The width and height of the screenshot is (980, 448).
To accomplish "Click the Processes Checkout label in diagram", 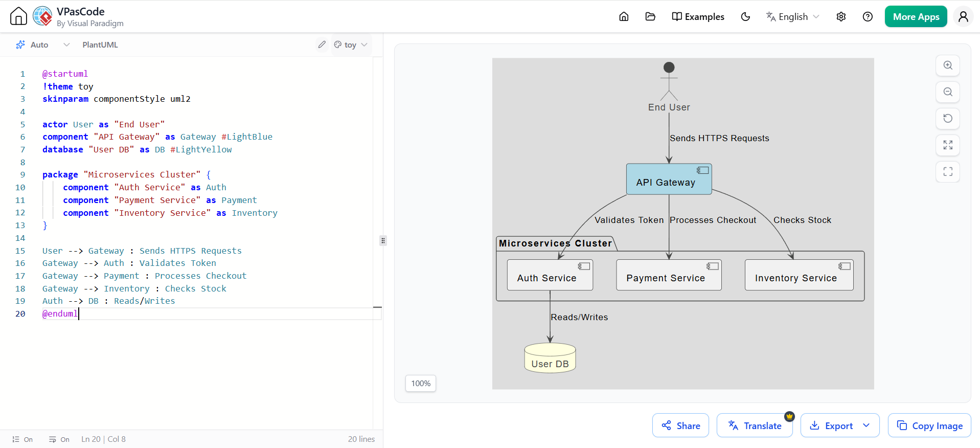I will coord(713,220).
